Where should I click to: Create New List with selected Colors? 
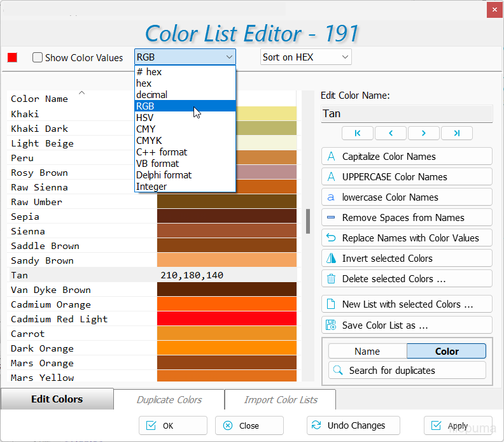[x=407, y=304]
